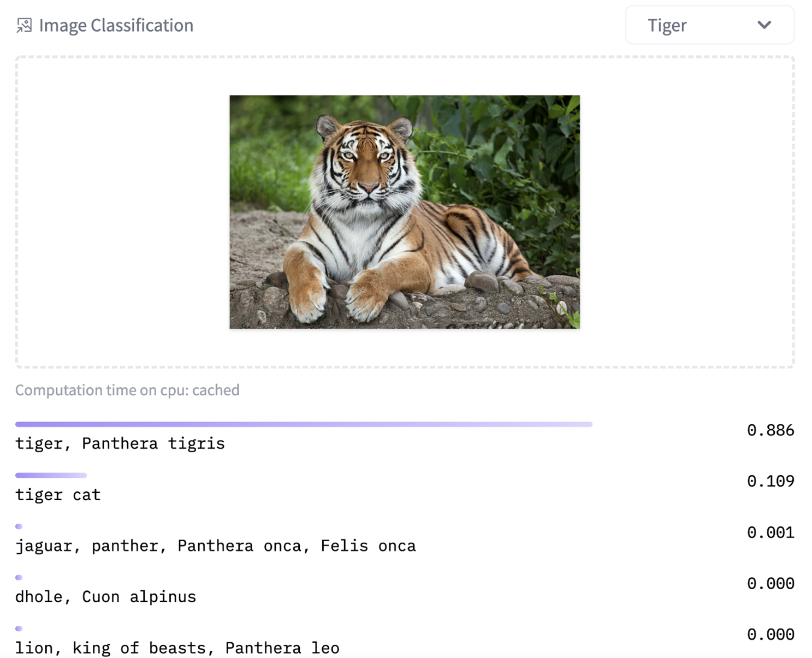Viewport: 812px width, 658px height.
Task: Click the jaguar, panther result label
Action: tap(216, 546)
